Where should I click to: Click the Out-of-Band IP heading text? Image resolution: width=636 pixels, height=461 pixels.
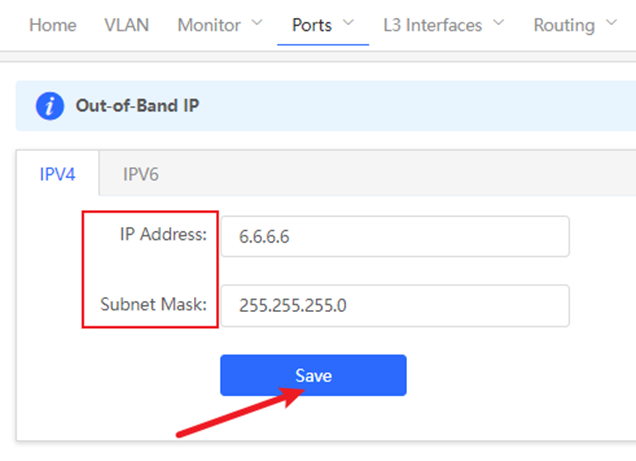point(137,105)
